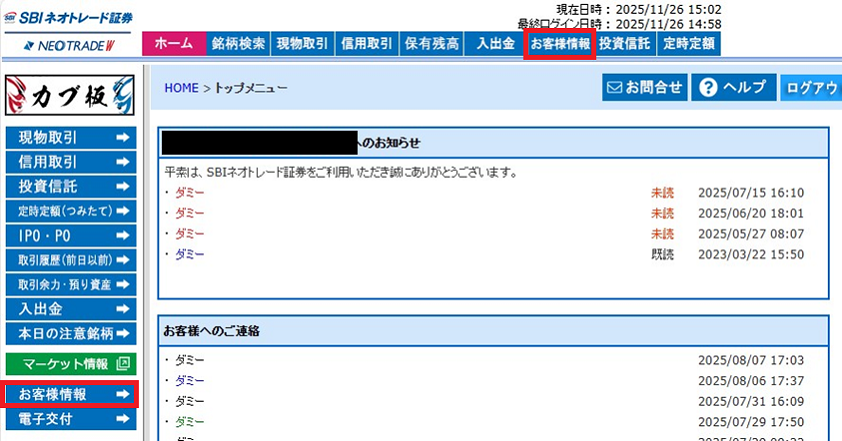Screen dimensions: 842x441
Task: Open 現物取引 in the left sidebar
Action: pos(70,138)
